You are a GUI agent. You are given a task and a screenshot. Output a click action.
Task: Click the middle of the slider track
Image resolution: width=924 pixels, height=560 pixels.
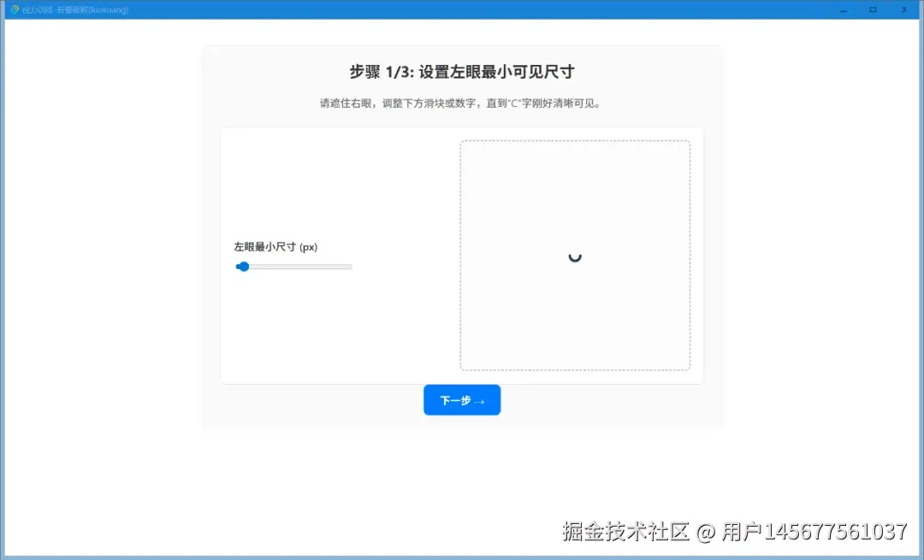click(x=293, y=267)
